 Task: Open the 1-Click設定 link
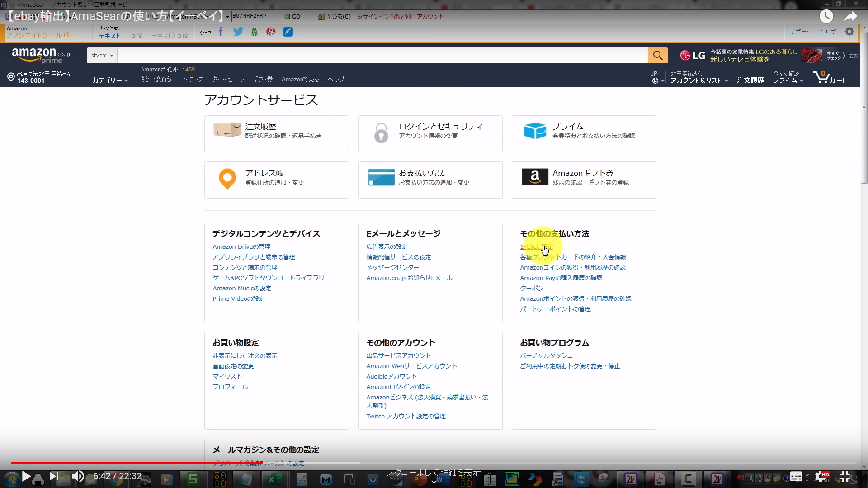(x=537, y=246)
